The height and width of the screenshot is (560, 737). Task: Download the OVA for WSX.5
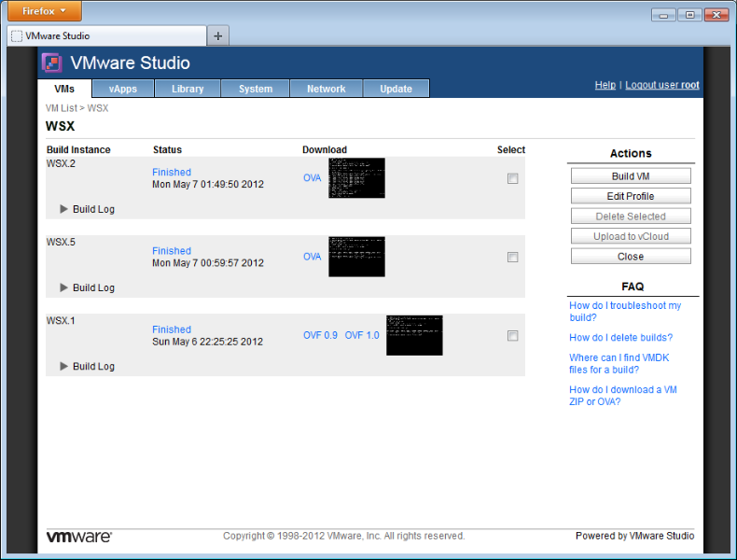click(313, 257)
